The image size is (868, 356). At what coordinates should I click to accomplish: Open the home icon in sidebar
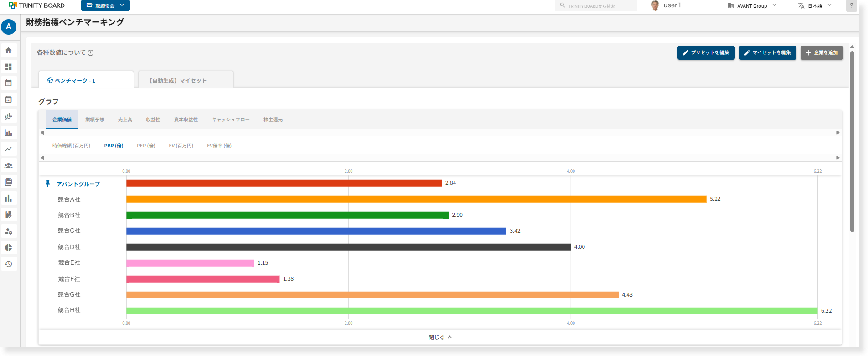coord(9,50)
